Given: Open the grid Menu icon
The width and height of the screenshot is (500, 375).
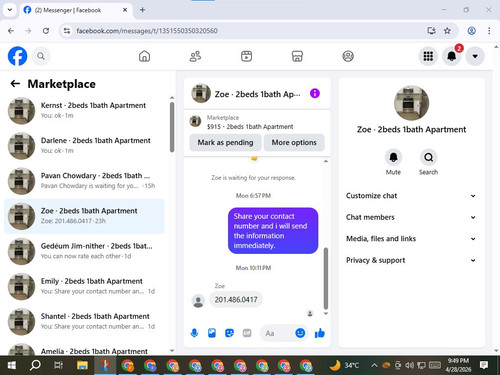Looking at the screenshot, I should [x=428, y=56].
